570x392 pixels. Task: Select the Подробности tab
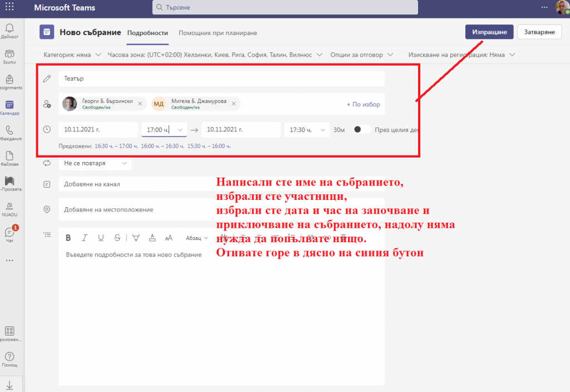coord(148,33)
